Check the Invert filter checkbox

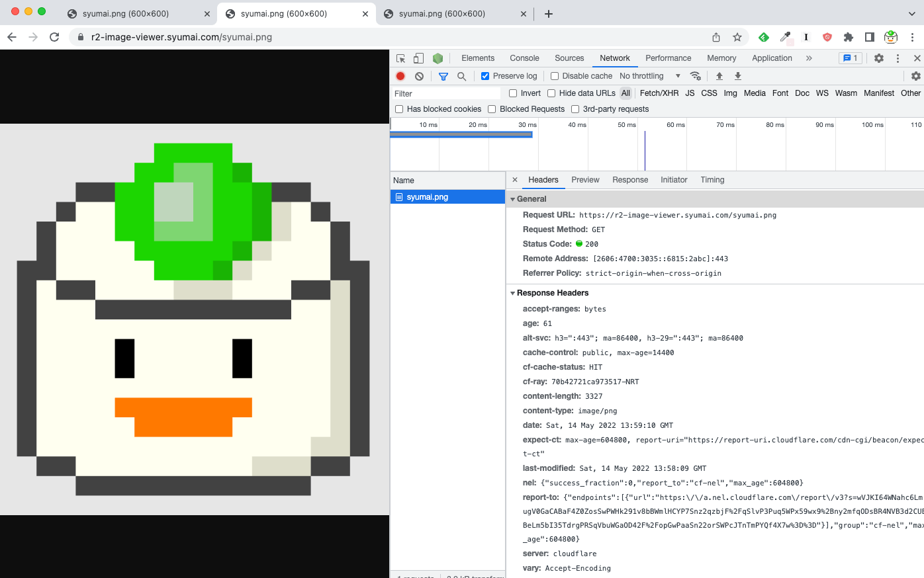click(x=513, y=93)
